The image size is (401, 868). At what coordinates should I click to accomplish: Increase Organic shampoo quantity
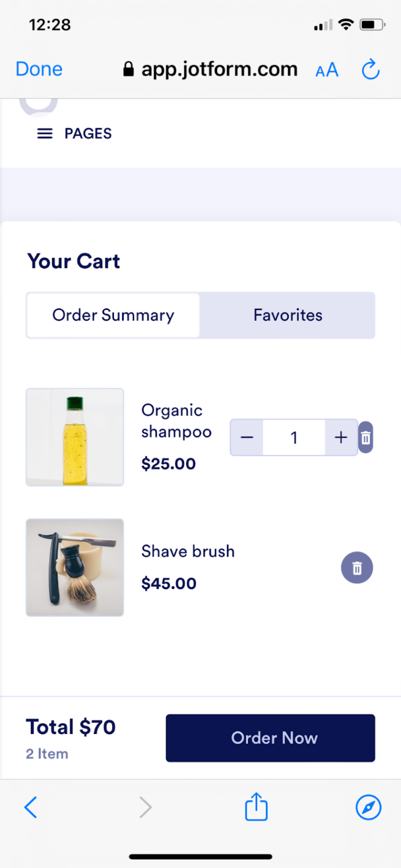point(341,438)
